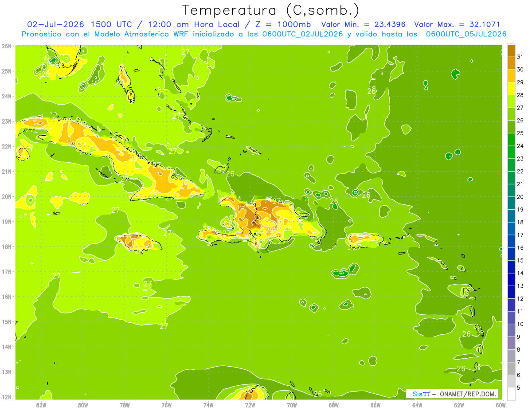The image size is (532, 411).
Task: Click the latitude axis label "22N"
Action: [x=7, y=146]
